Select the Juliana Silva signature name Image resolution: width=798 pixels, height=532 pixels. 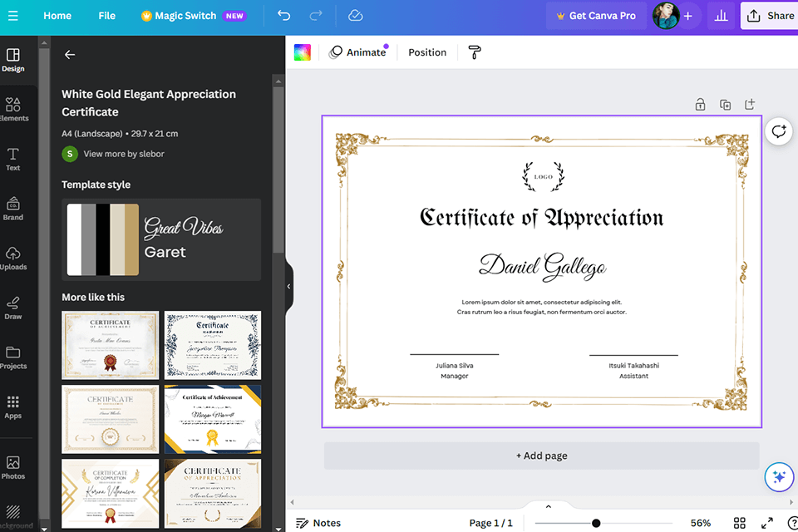tap(454, 366)
